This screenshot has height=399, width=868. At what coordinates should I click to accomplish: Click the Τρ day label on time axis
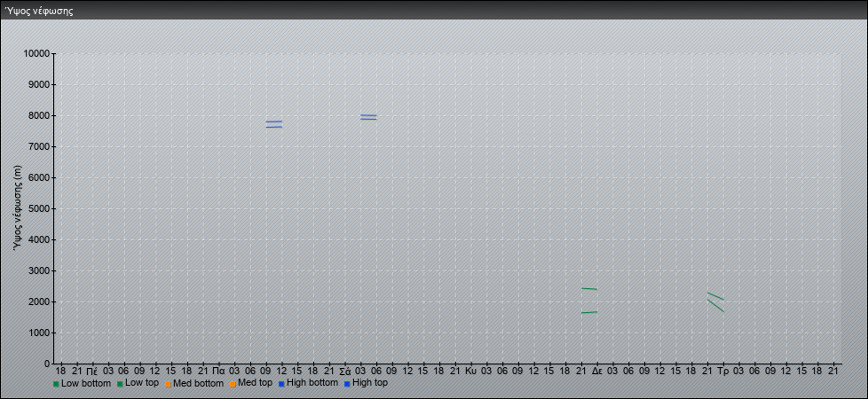click(x=722, y=369)
